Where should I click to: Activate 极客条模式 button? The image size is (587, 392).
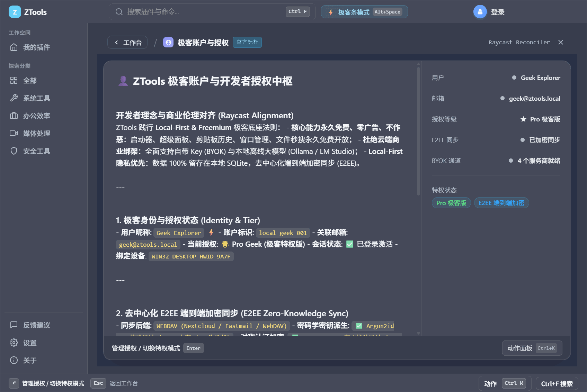(364, 12)
